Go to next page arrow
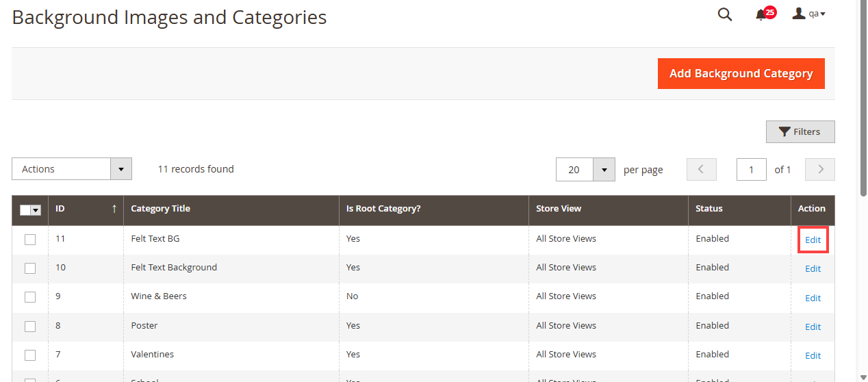This screenshot has height=382, width=868. tap(820, 170)
